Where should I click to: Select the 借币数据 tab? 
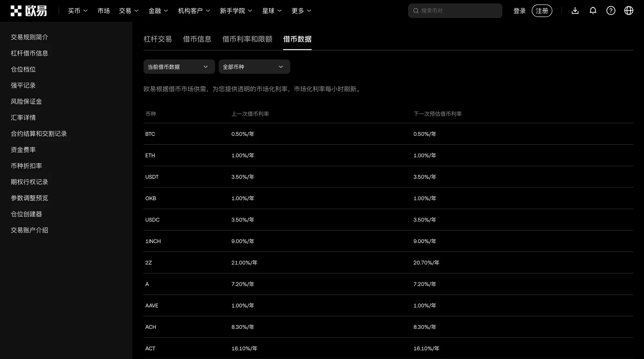coord(297,39)
